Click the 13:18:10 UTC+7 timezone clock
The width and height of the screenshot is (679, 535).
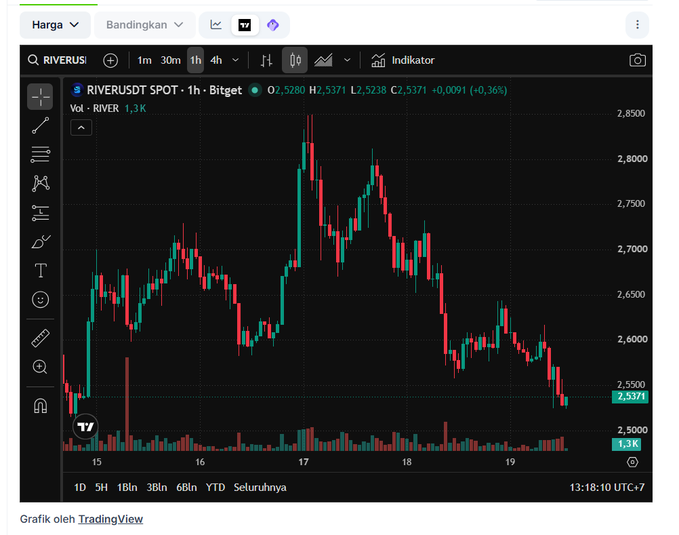coord(607,487)
